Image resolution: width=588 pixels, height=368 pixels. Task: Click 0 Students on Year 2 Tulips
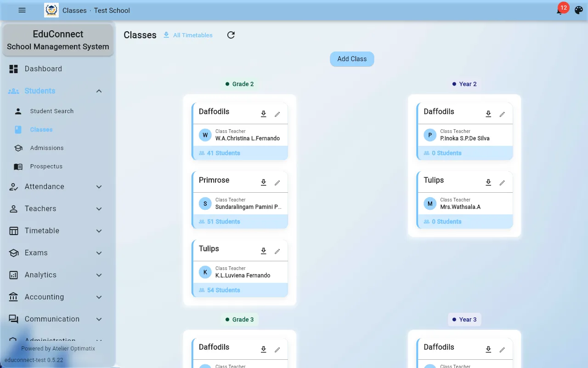coord(447,222)
